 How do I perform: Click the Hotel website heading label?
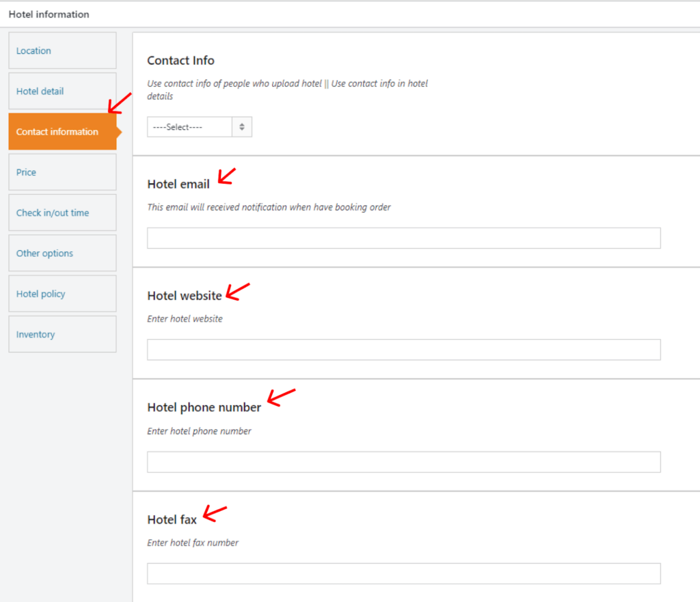click(x=183, y=296)
